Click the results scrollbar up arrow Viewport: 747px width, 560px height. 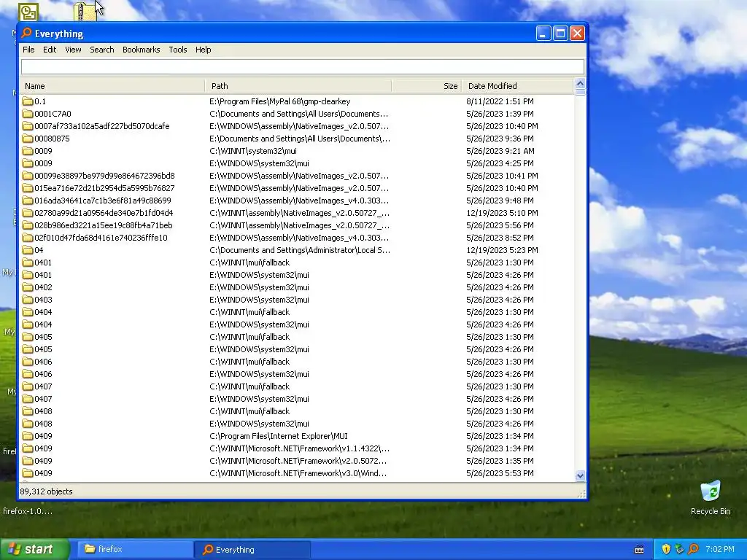click(x=580, y=84)
